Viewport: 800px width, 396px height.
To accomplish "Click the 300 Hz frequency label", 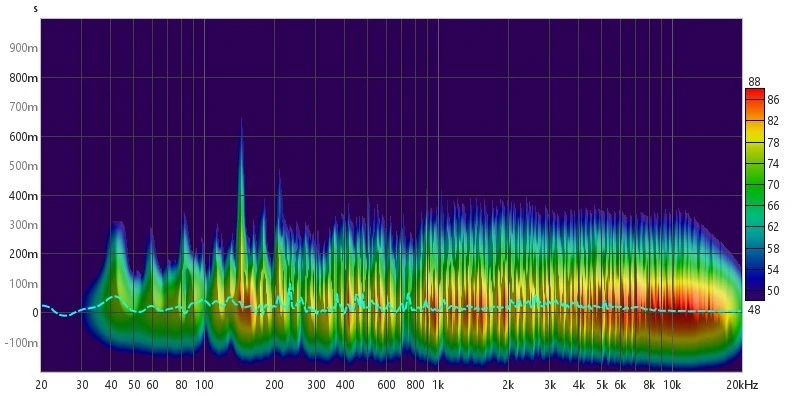I will [316, 384].
